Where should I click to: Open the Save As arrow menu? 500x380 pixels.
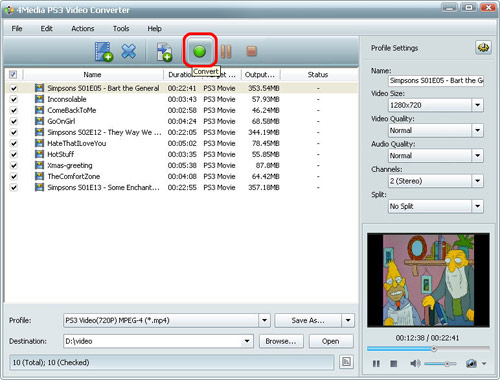[x=348, y=320]
